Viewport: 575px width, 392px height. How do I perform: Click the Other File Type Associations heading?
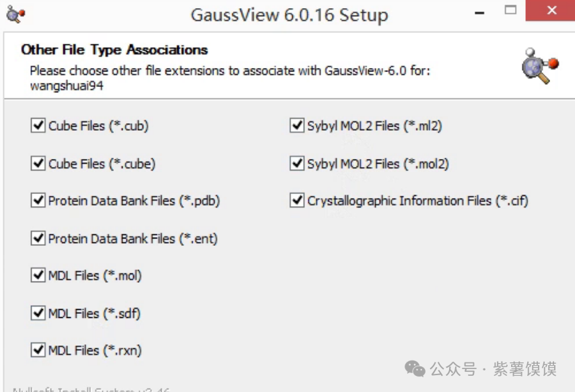114,50
